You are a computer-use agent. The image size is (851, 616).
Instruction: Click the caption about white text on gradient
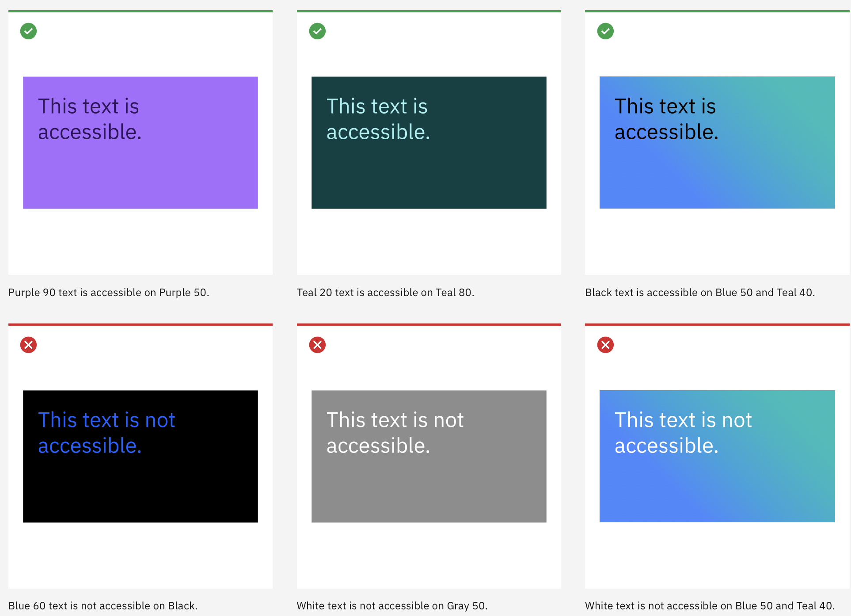(x=708, y=606)
